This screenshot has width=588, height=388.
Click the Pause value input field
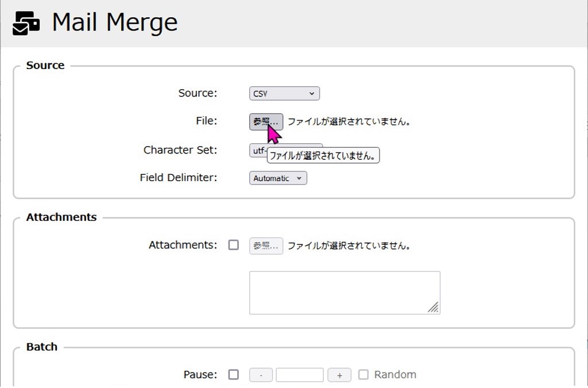299,375
